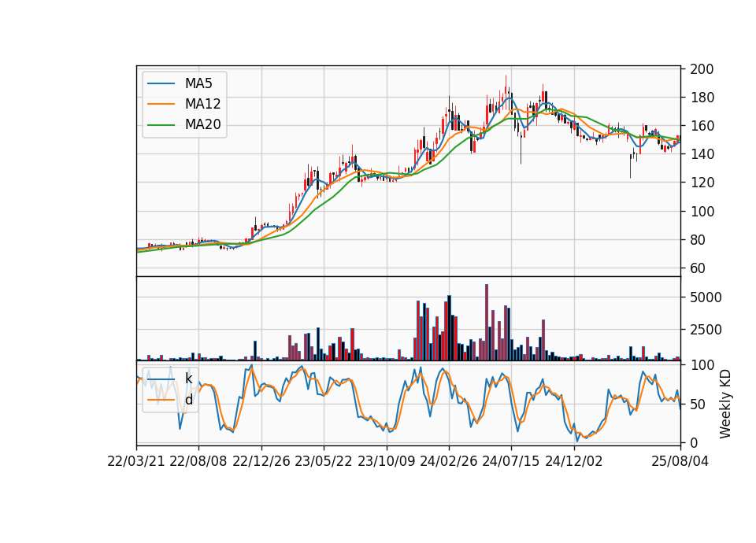
Task: Click the MA5 legend label
Action: coord(198,83)
